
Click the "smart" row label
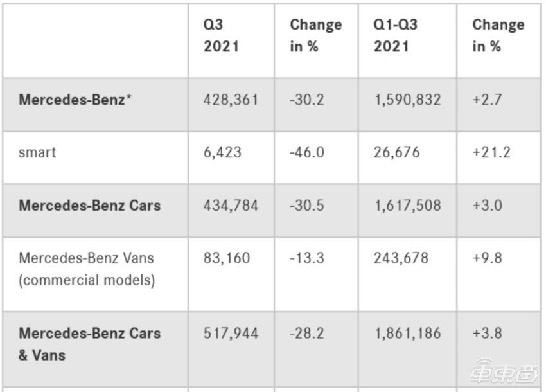37,153
